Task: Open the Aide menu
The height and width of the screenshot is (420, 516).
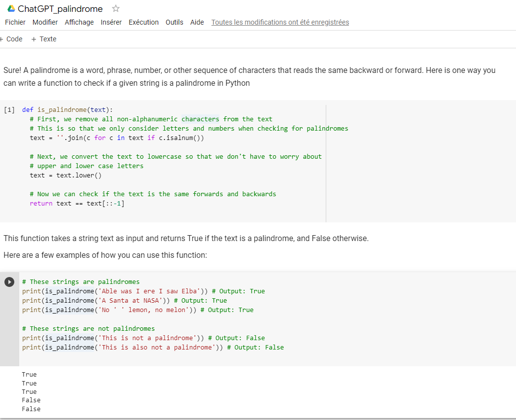Action: click(197, 22)
